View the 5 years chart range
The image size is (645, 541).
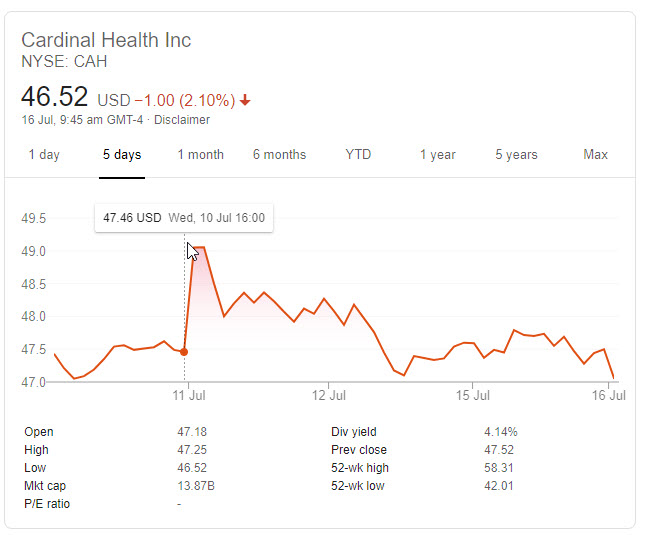tap(516, 155)
